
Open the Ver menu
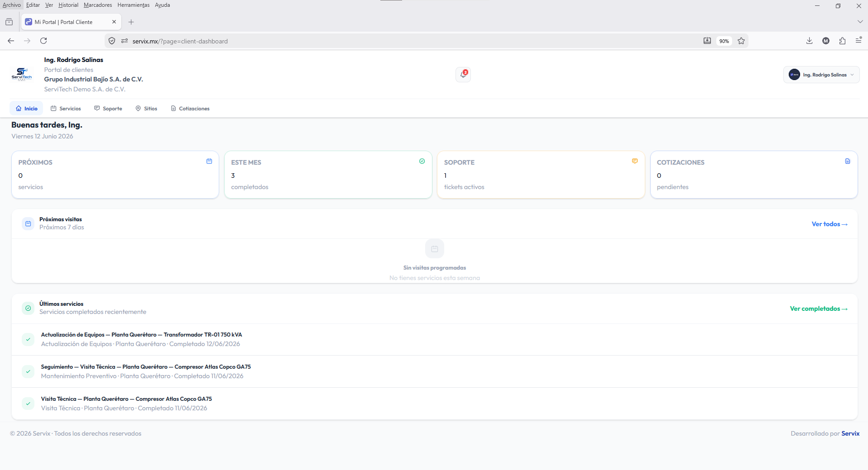[49, 5]
